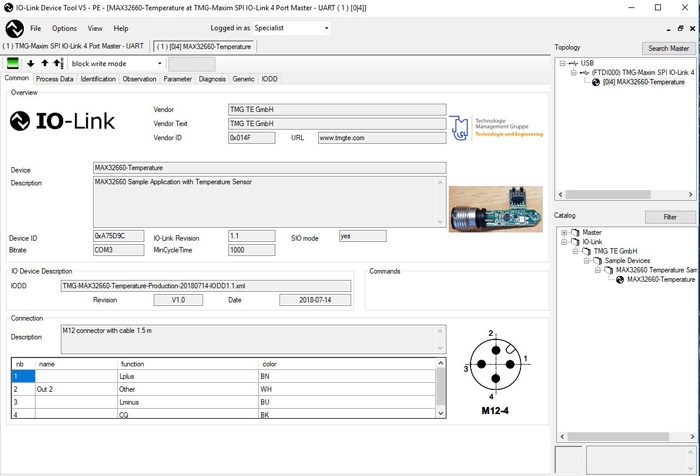Click the Vendor ID field 0x014F
700x476 pixels.
[x=251, y=138]
